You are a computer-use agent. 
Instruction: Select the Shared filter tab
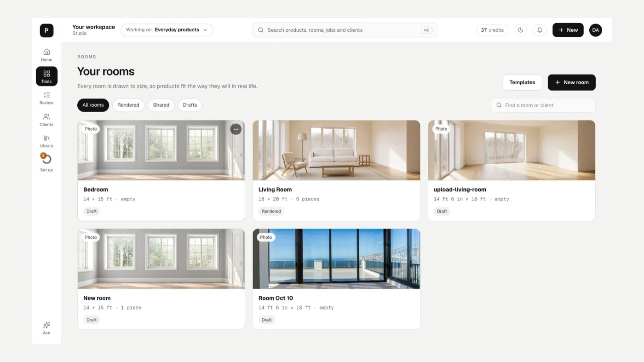click(x=161, y=105)
